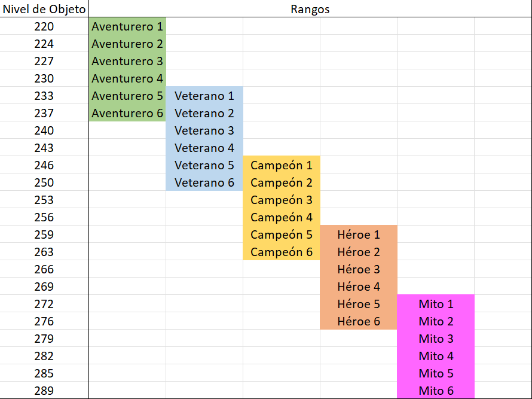Click the Aventurero 4 cell
The height and width of the screenshot is (399, 532).
pyautogui.click(x=127, y=78)
